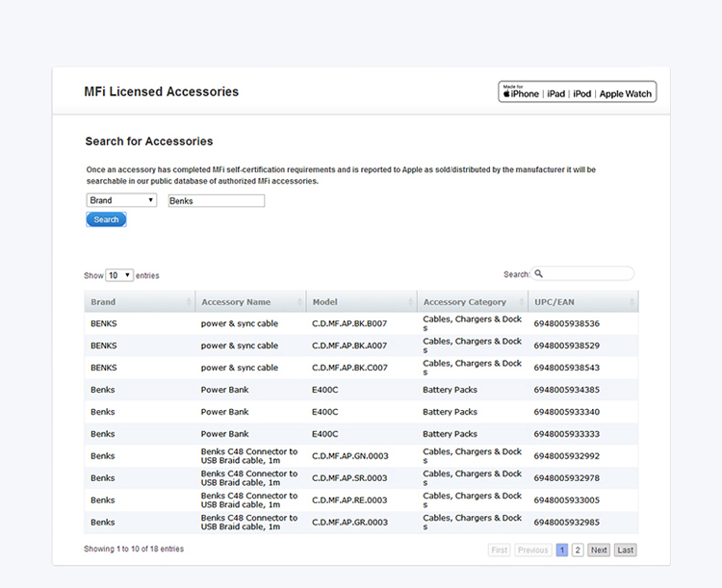Image resolution: width=722 pixels, height=588 pixels.
Task: Click UPC 6948005938543
Action: (566, 368)
